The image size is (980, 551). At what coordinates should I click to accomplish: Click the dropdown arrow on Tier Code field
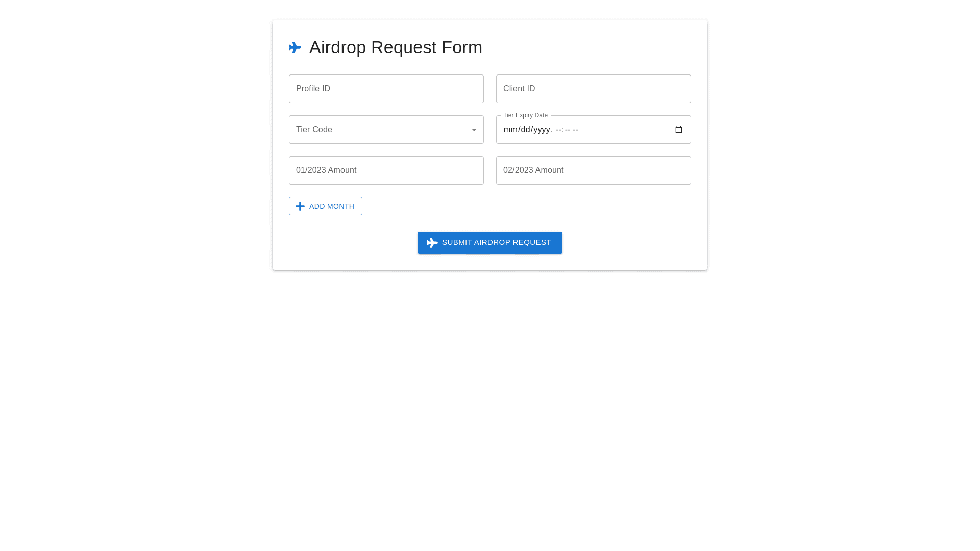[474, 130]
